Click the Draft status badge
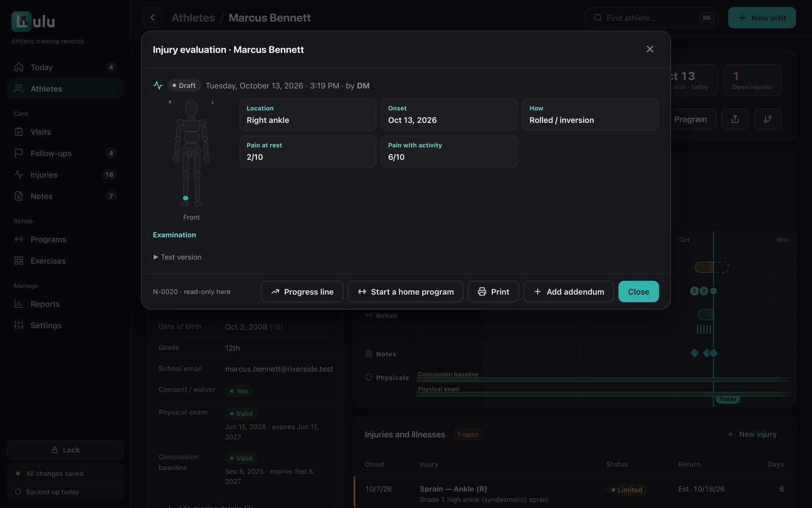812x508 pixels. 184,85
